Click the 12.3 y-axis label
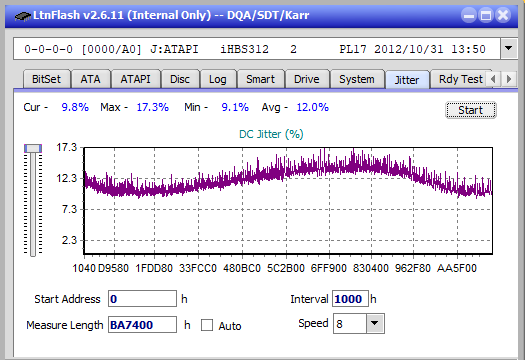This screenshot has height=360, width=525. [67, 178]
